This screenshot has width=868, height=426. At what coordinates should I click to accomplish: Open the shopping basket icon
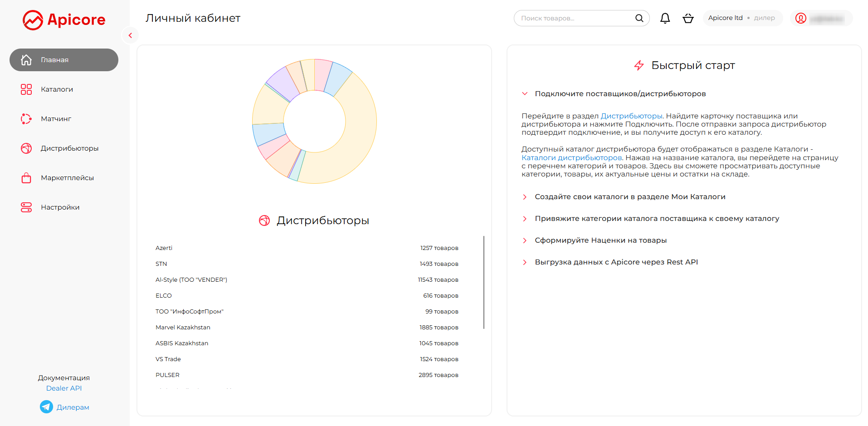(688, 18)
